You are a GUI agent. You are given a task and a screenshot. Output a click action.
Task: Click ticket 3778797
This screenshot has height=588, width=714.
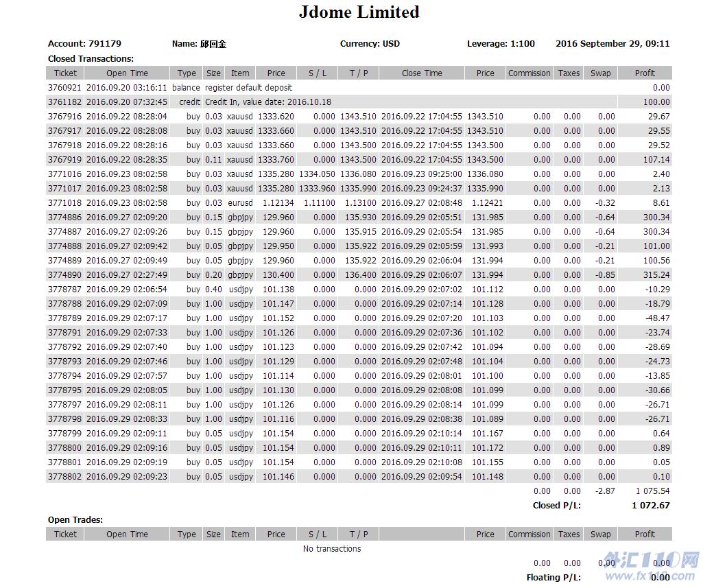[x=64, y=405]
